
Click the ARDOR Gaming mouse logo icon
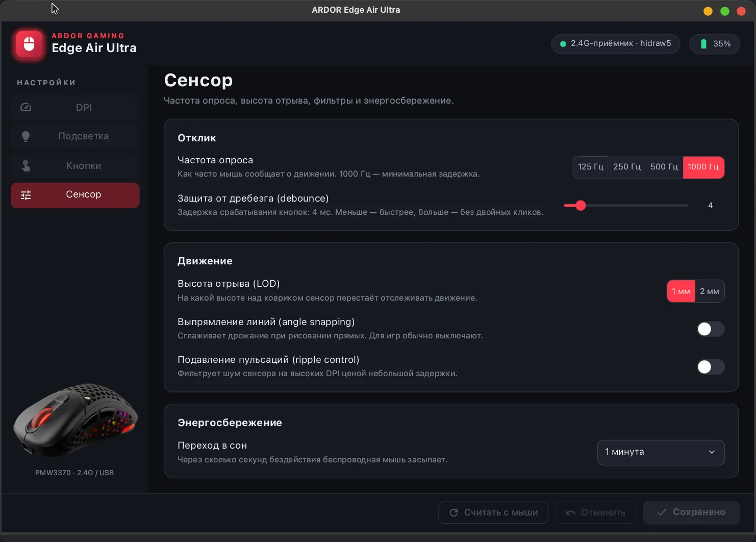[29, 44]
